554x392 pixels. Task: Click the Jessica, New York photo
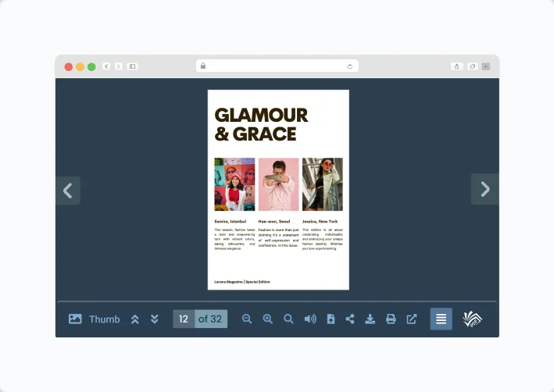click(323, 184)
